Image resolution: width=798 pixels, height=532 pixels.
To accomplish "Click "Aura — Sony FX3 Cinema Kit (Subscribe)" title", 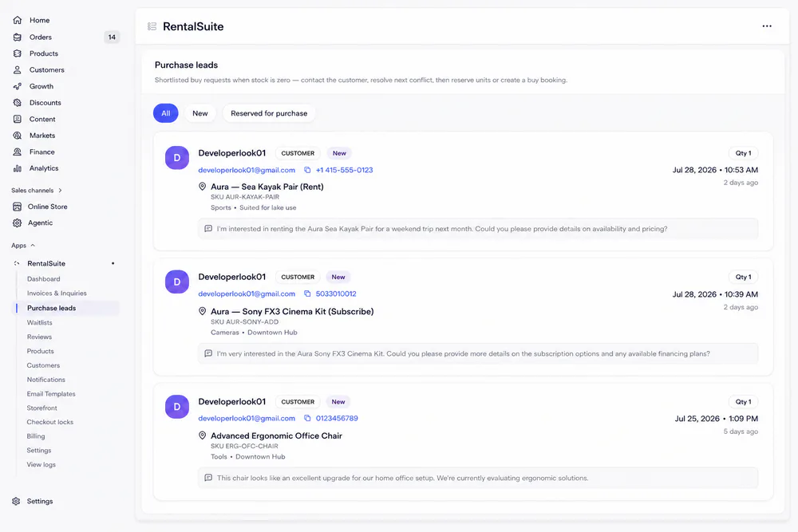I will [292, 311].
